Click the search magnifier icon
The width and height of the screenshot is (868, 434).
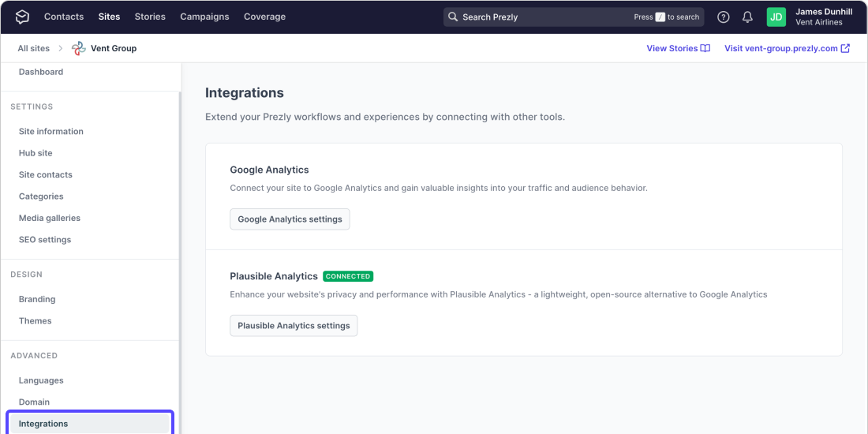click(453, 17)
